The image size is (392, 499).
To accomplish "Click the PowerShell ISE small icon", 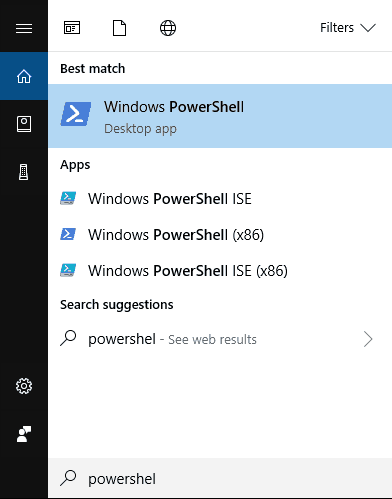I will 68,198.
